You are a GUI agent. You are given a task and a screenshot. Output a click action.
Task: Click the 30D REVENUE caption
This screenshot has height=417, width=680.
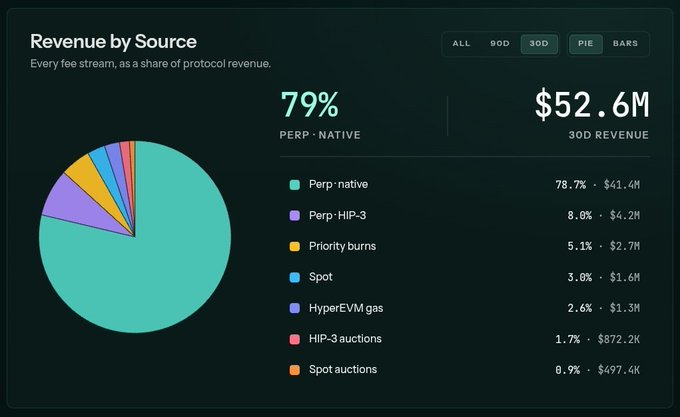coord(608,135)
